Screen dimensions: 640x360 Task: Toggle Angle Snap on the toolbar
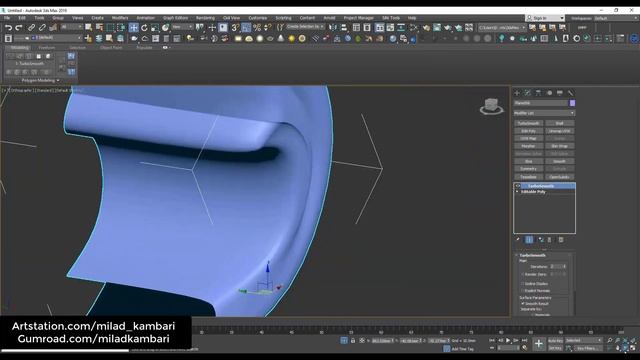(x=246, y=28)
